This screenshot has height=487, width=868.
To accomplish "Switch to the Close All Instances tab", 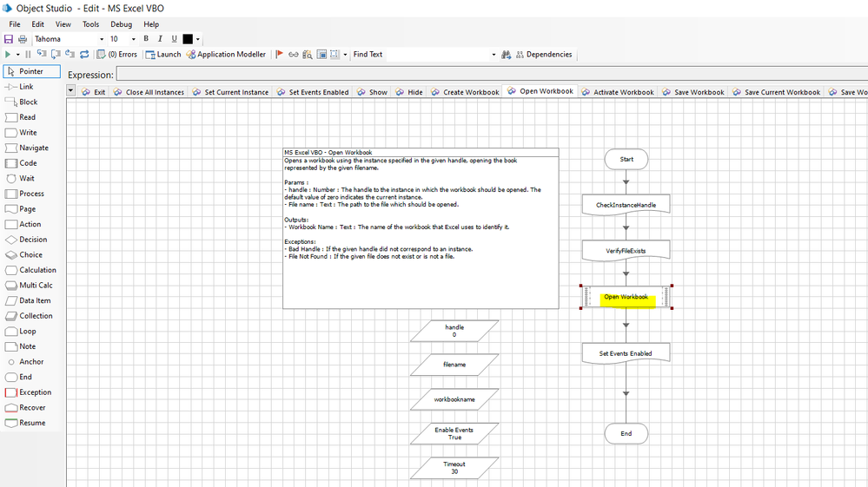I will [149, 92].
